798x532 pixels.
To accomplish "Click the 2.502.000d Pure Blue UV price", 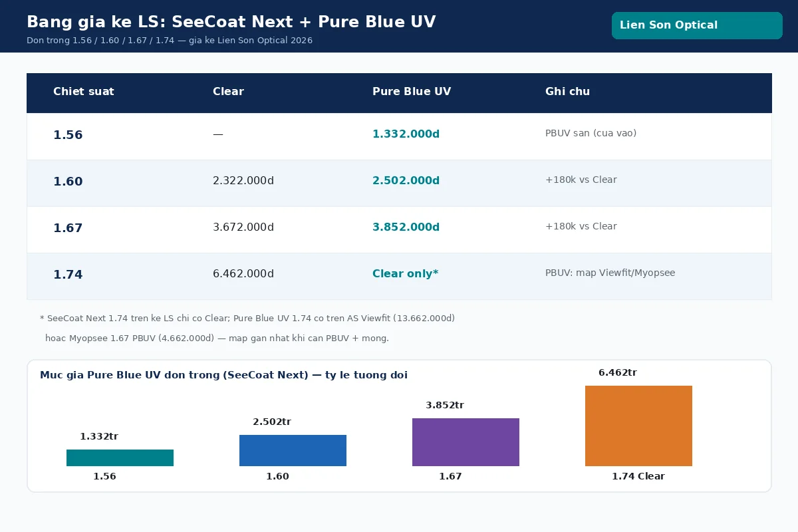I will pos(406,181).
